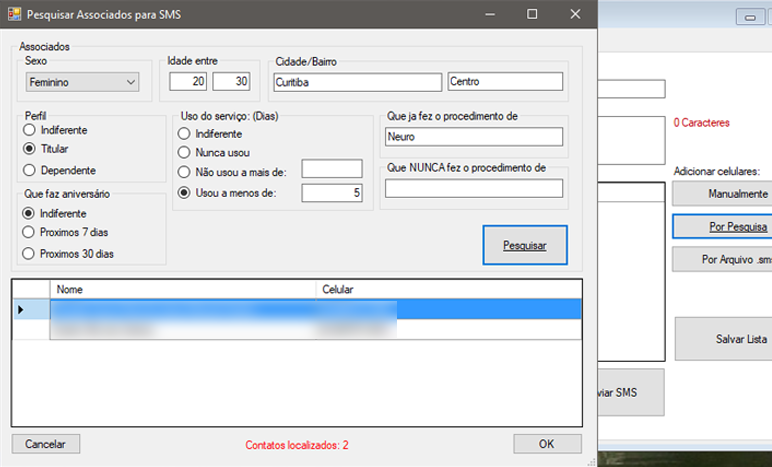Click the NUNCA fez o procedimento field

point(472,189)
